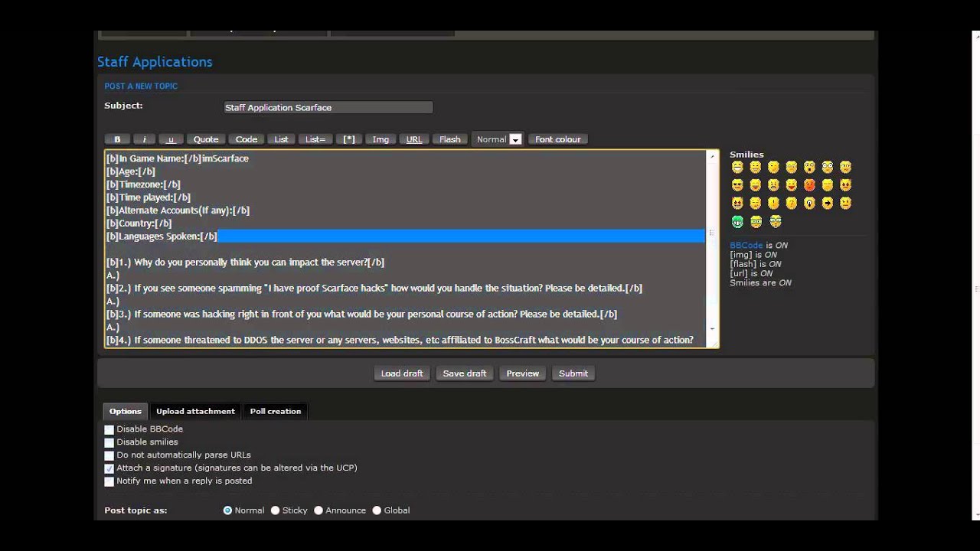Insert Code BBCode tags
Screen dimensions: 980x551
(247, 139)
